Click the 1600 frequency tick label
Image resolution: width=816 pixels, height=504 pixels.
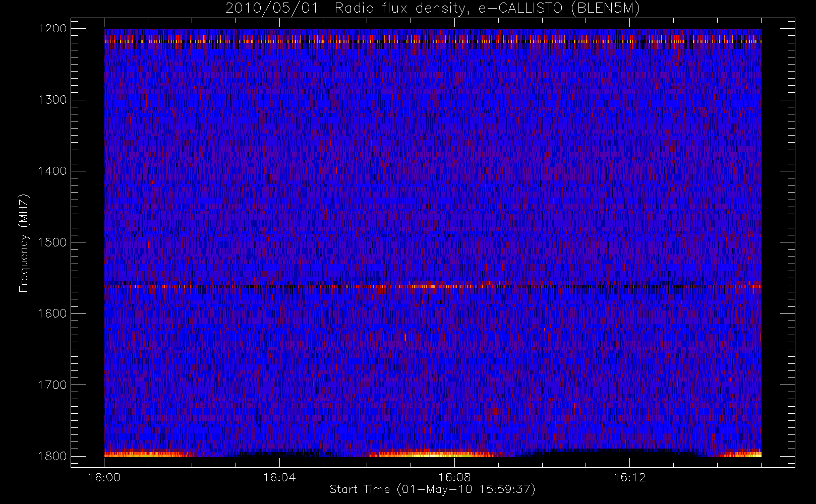coord(52,313)
